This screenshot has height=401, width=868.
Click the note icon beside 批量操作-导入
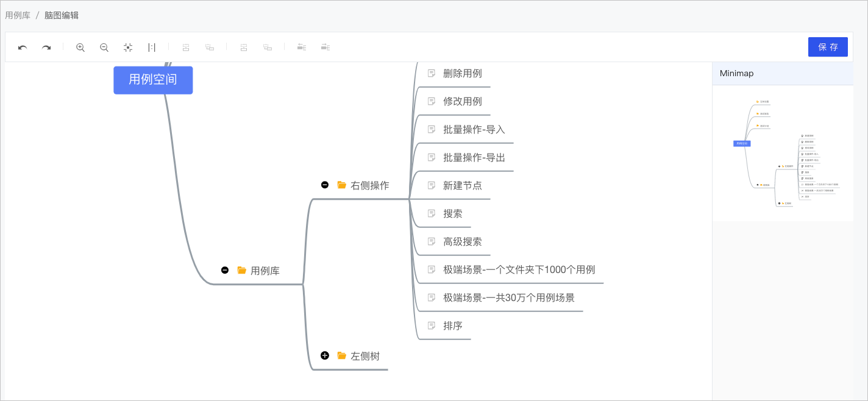tap(432, 129)
